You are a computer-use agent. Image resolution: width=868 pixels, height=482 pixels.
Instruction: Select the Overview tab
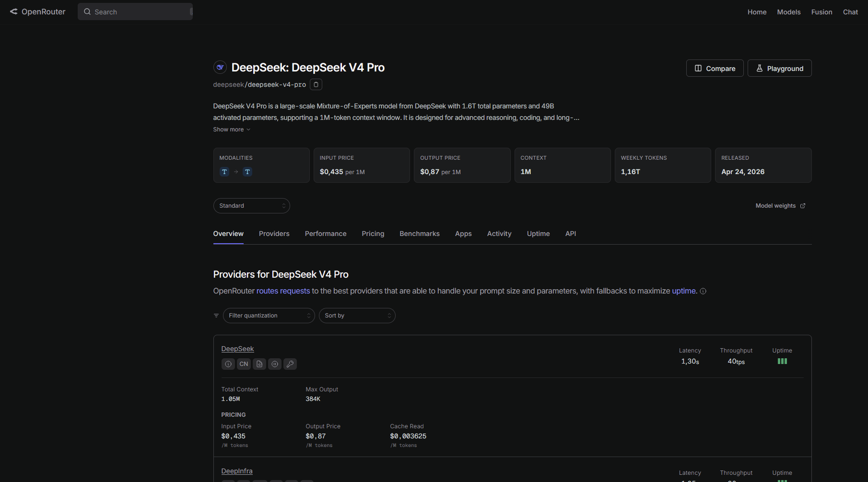coord(228,234)
